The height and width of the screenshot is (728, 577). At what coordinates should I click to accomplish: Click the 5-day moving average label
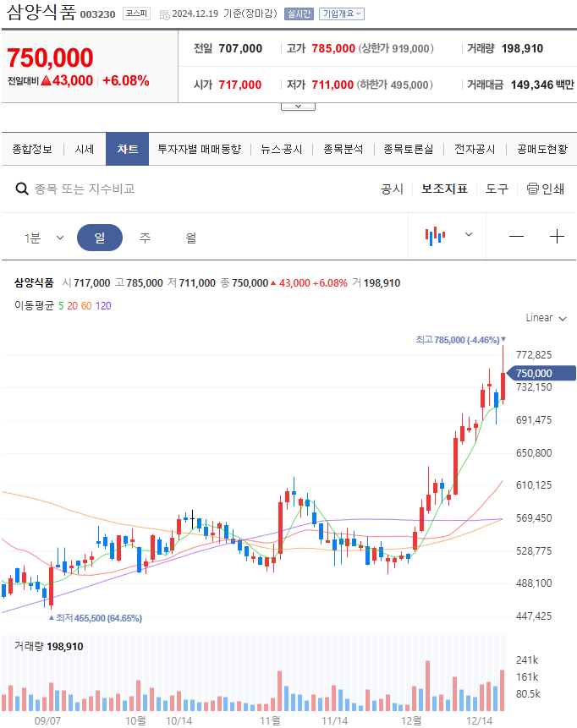coord(61,306)
